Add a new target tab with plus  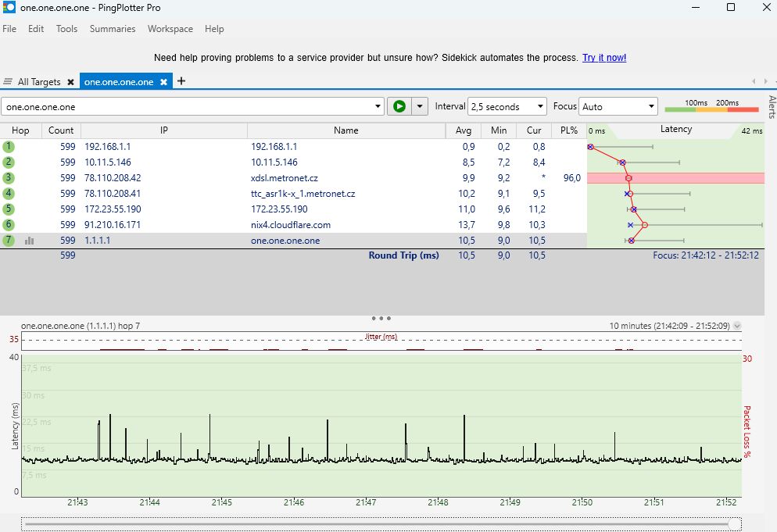(181, 81)
